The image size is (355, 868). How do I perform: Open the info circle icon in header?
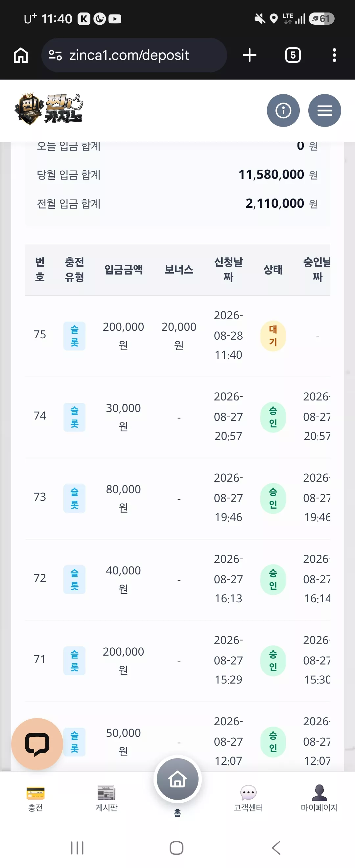coord(283,110)
